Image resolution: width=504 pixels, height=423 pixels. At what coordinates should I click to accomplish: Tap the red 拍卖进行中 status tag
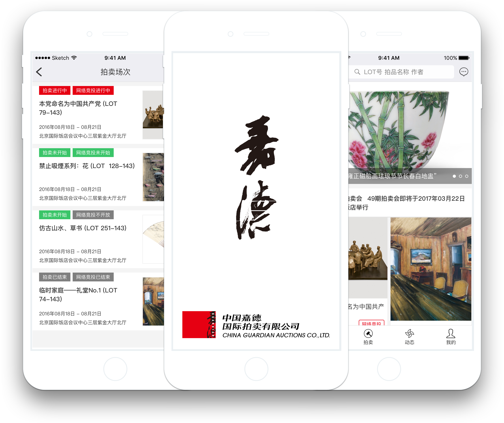coord(55,91)
